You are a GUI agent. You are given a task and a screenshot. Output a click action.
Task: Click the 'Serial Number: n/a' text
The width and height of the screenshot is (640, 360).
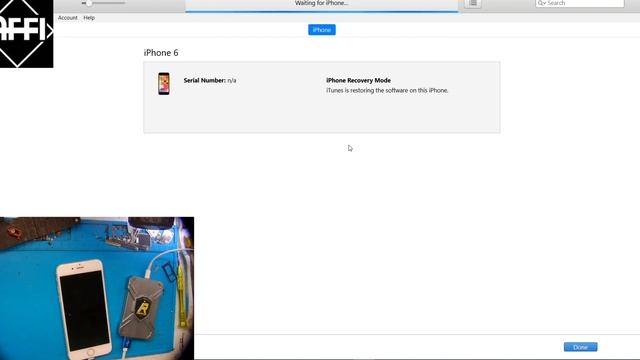point(210,80)
